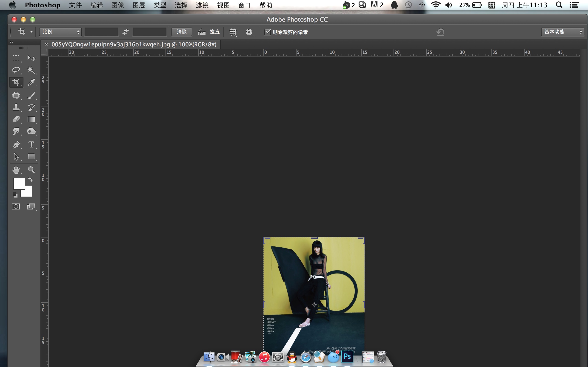
Task: Select the Type tool
Action: pos(31,145)
